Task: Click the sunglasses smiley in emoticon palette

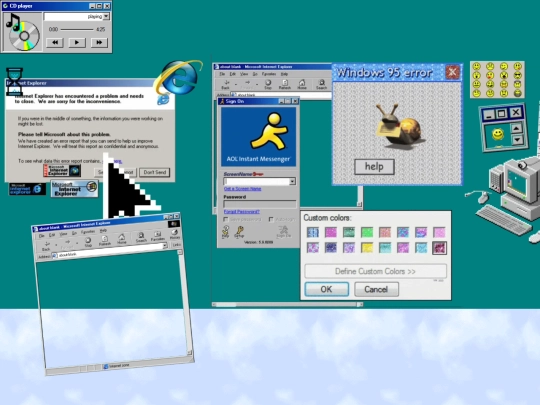Action: 518,75
